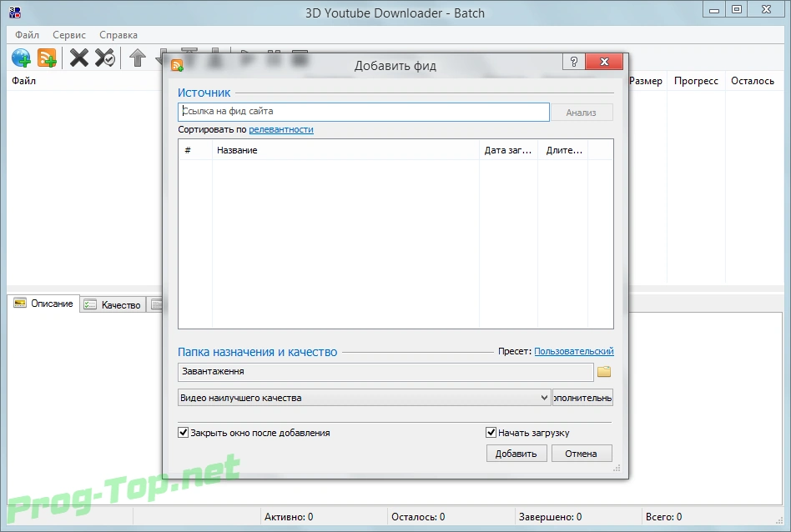
Task: Click the dialog help question mark button
Action: [x=574, y=62]
